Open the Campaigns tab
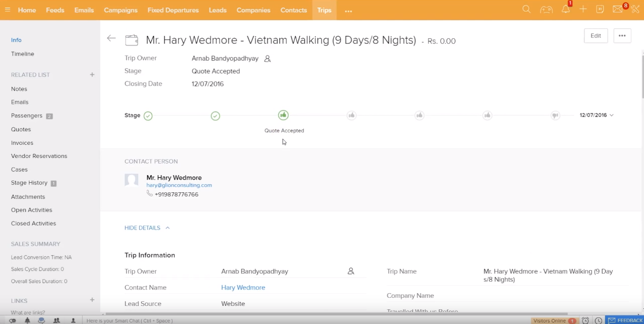 121,10
